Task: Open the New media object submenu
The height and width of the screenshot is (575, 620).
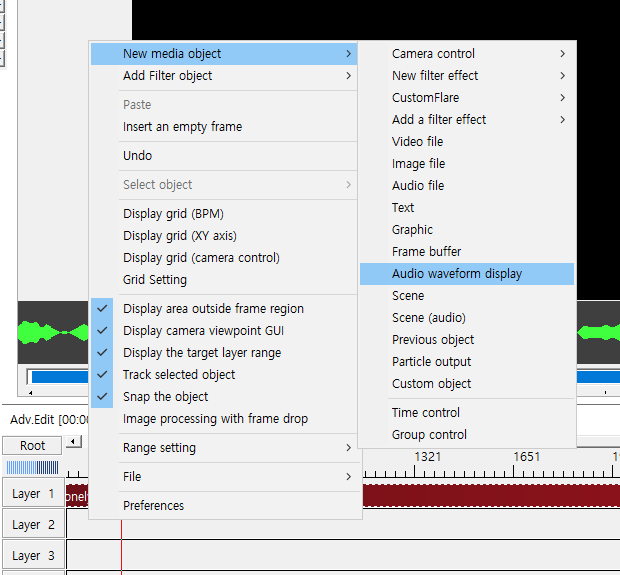Action: click(224, 54)
